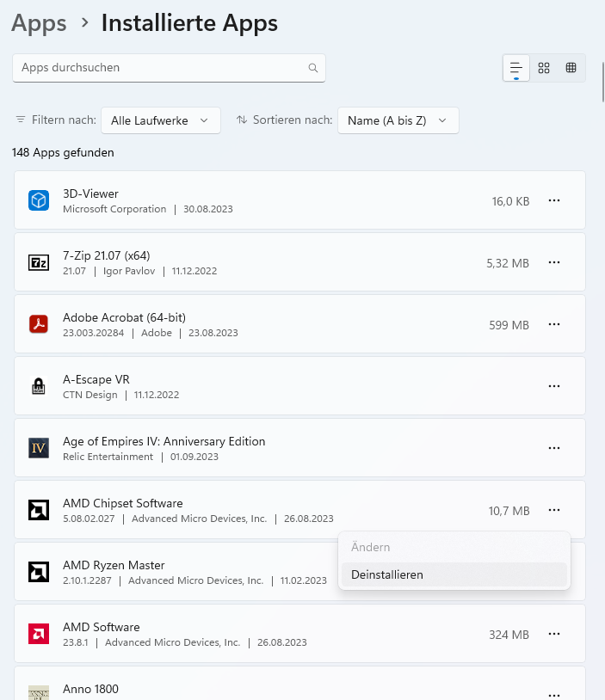The width and height of the screenshot is (605, 700).
Task: Click the filter lines icon
Action: tap(21, 120)
